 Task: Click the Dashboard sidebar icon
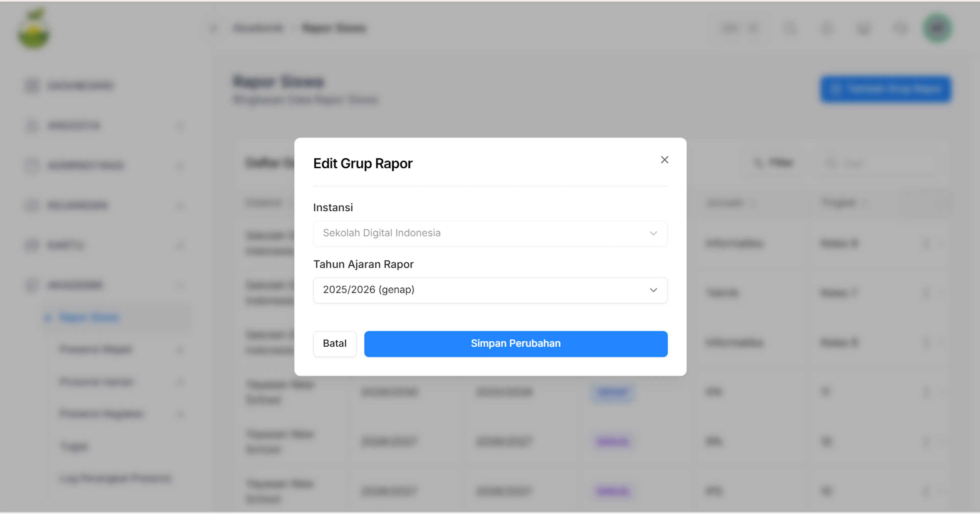point(32,86)
